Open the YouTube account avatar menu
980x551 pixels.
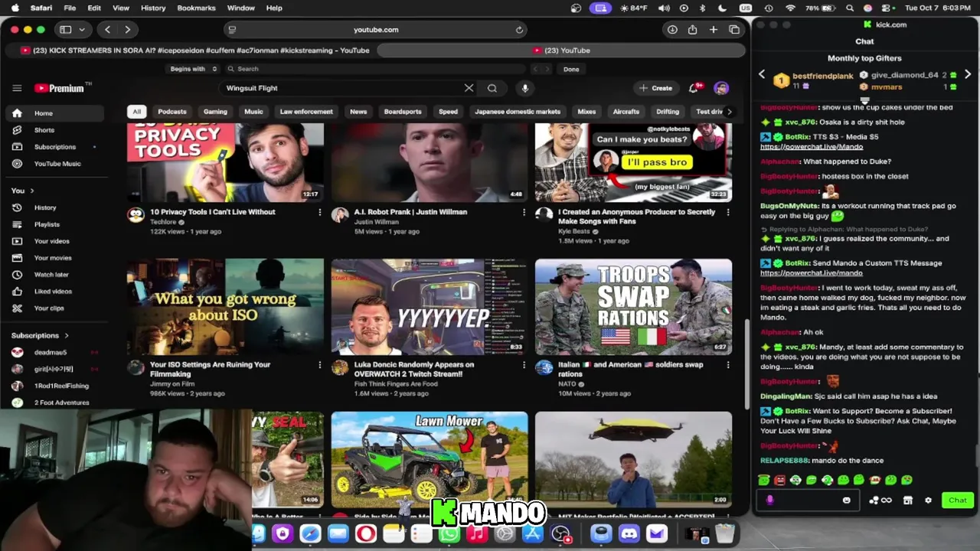pyautogui.click(x=721, y=88)
